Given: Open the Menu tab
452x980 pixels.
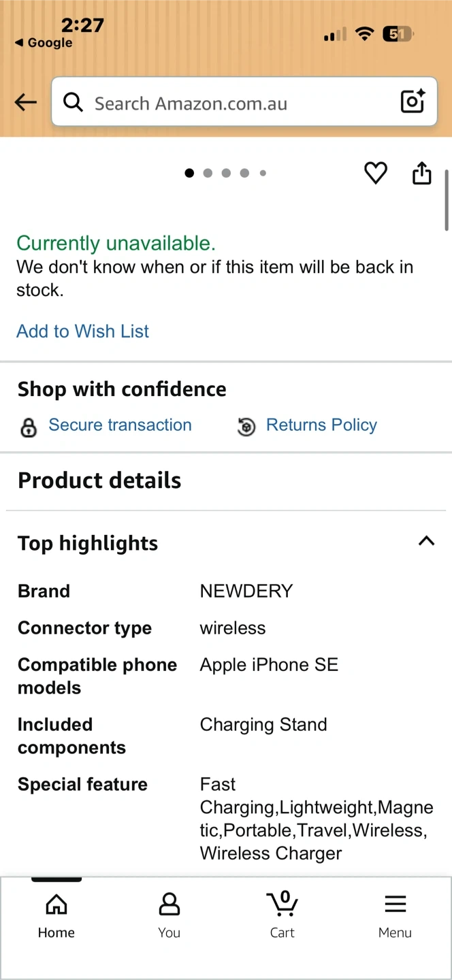Looking at the screenshot, I should (395, 915).
